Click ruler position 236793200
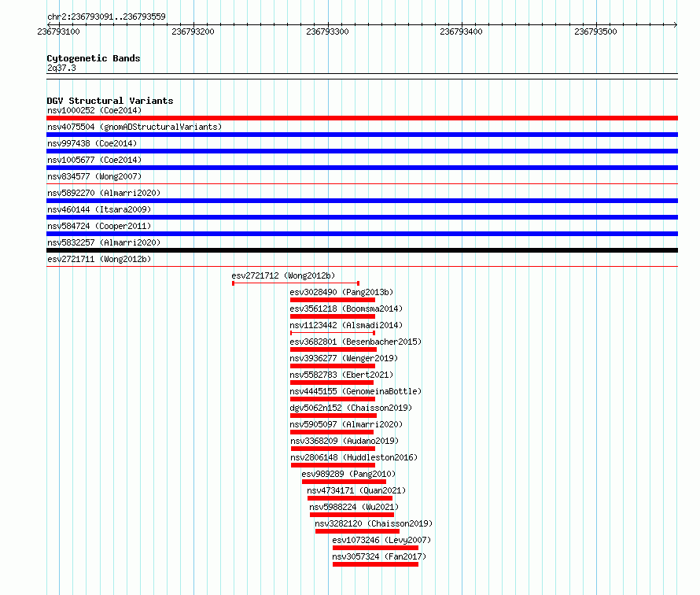Screen dimensions: 700x595 coord(193,31)
